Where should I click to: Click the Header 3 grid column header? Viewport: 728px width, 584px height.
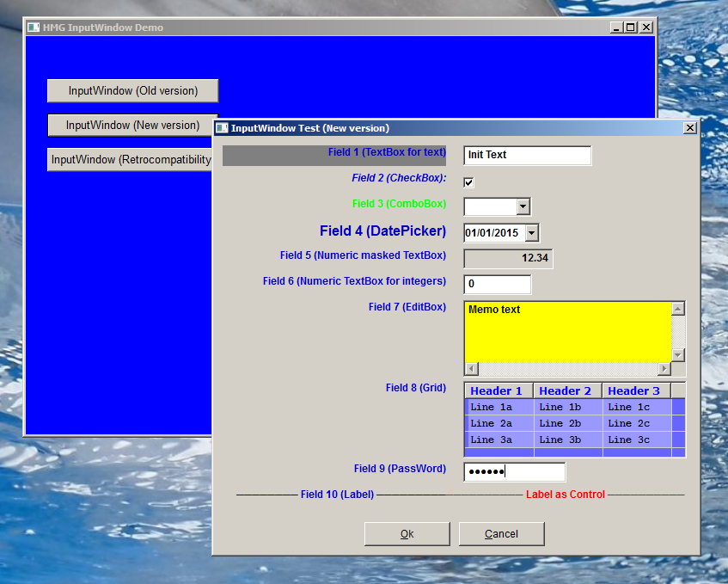click(x=633, y=390)
